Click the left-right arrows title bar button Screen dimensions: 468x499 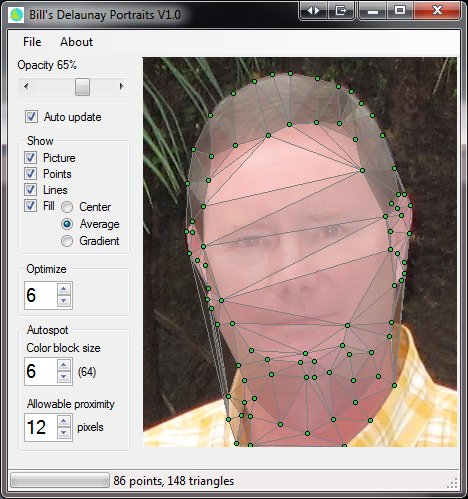pyautogui.click(x=313, y=11)
